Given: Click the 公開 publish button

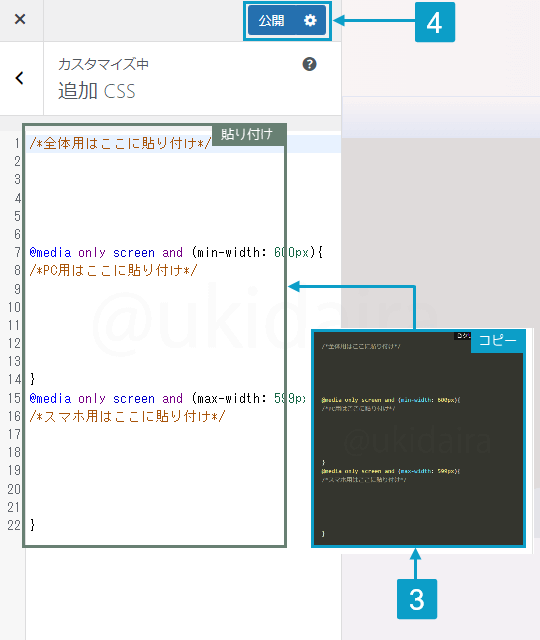Looking at the screenshot, I should pos(271,20).
